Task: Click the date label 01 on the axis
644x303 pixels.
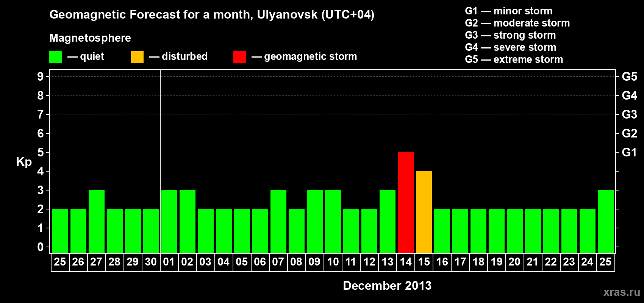Action: pos(169,262)
